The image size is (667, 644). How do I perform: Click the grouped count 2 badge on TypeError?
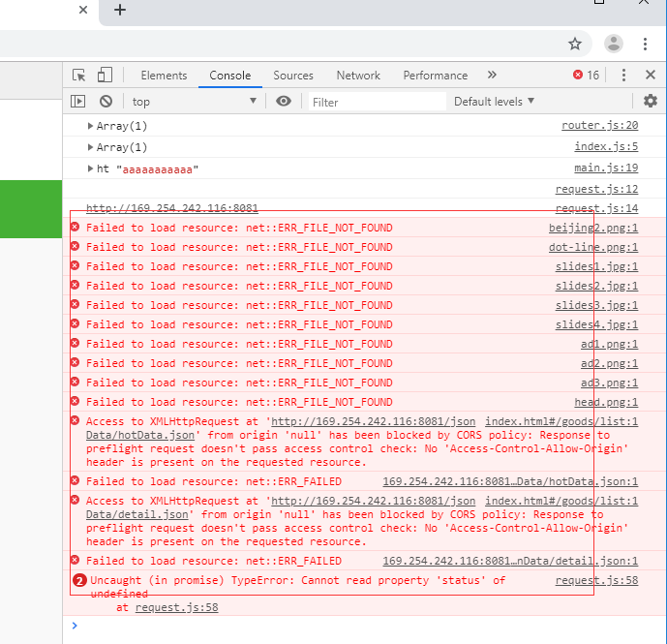click(x=79, y=581)
